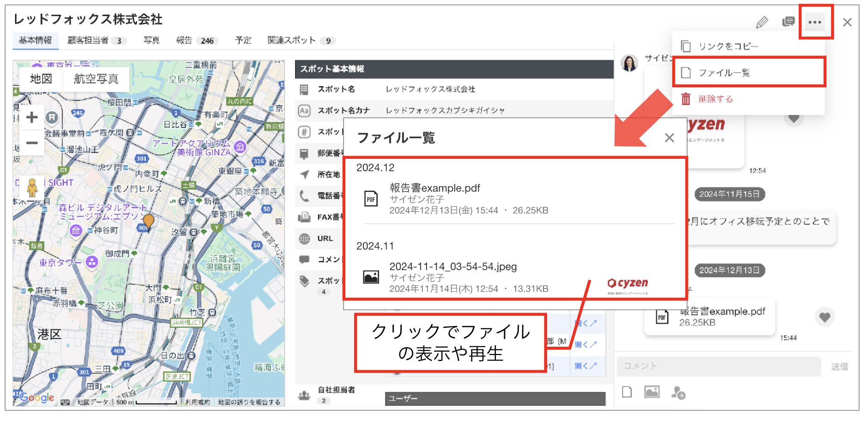Click the Google logo on map
This screenshot has width=868, height=422.
(x=37, y=397)
